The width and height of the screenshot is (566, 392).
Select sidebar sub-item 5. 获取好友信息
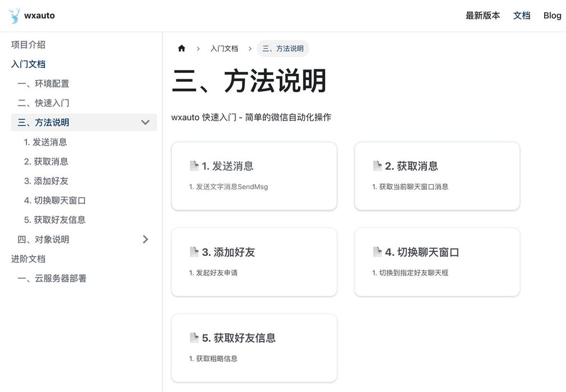tap(55, 220)
